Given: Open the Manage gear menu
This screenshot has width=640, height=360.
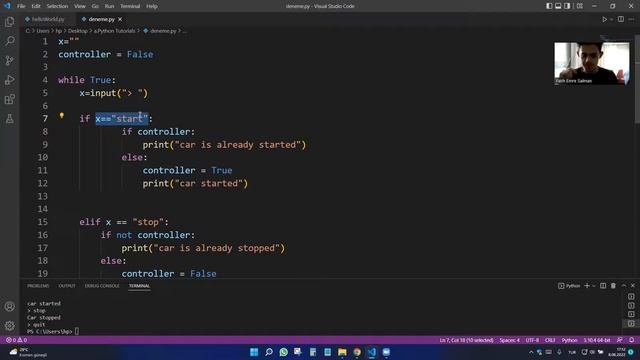Looking at the screenshot, I should (9, 326).
